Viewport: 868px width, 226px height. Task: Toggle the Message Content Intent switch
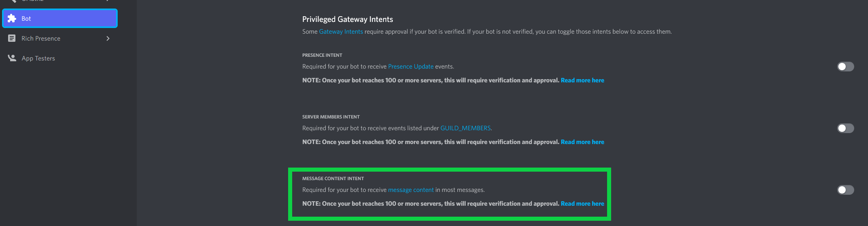tap(845, 190)
